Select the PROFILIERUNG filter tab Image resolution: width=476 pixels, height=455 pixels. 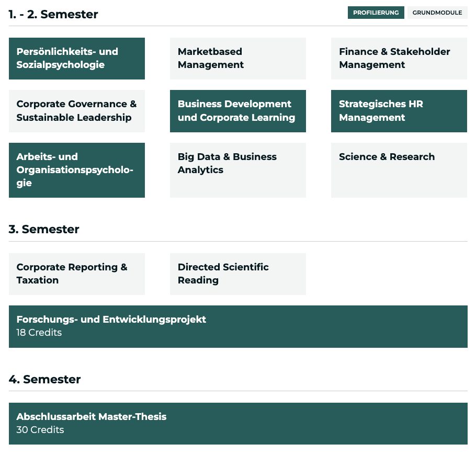pos(376,13)
